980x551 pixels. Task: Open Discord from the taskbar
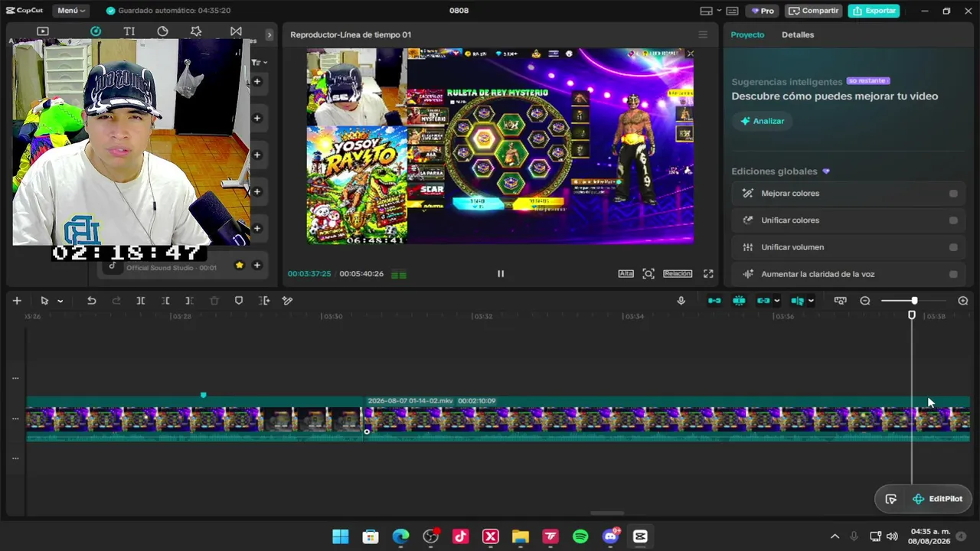coord(610,536)
